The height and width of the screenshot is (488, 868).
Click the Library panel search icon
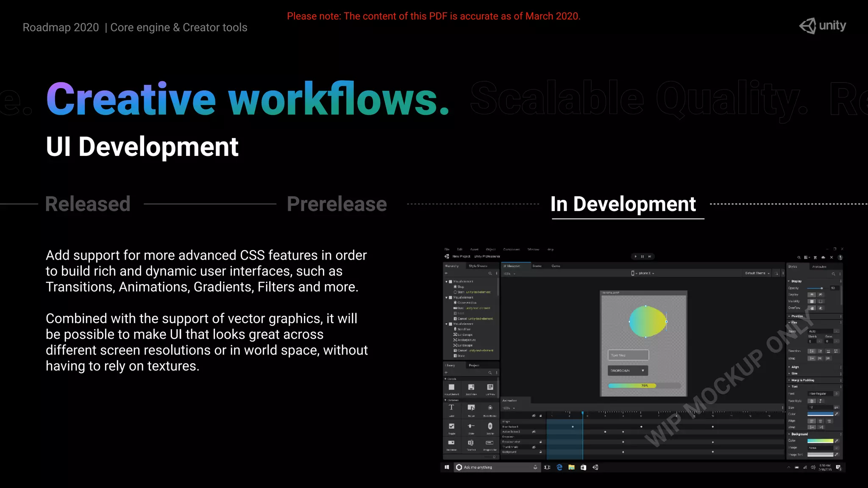(x=490, y=373)
